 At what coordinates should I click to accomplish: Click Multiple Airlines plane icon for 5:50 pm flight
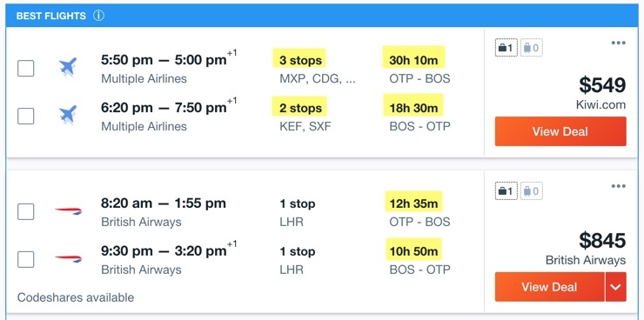[x=68, y=67]
